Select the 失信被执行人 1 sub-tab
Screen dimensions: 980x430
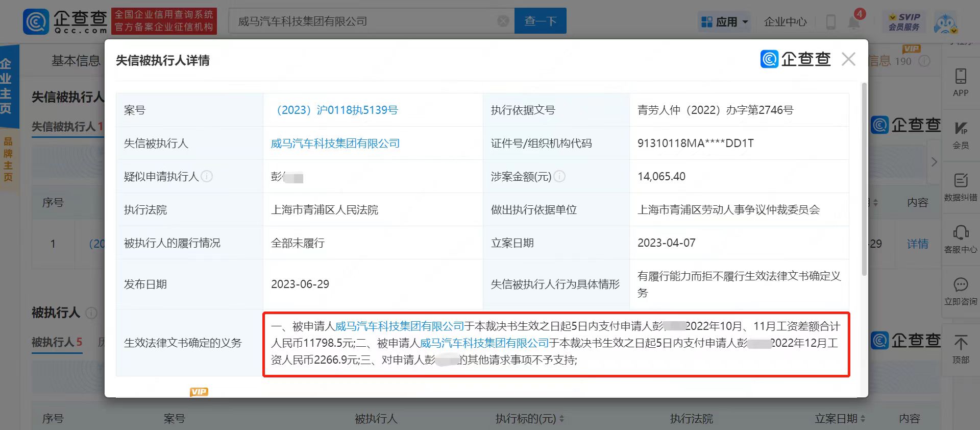[67, 126]
